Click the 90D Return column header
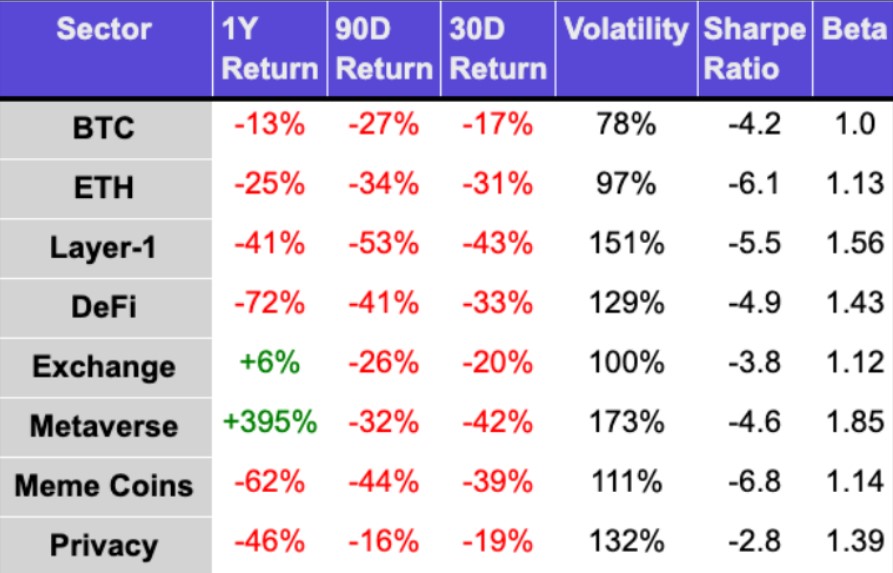Viewport: 893px width, 573px height. tap(383, 49)
